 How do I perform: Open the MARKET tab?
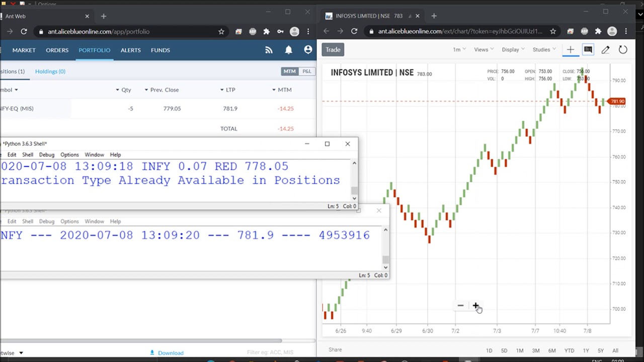click(x=24, y=50)
